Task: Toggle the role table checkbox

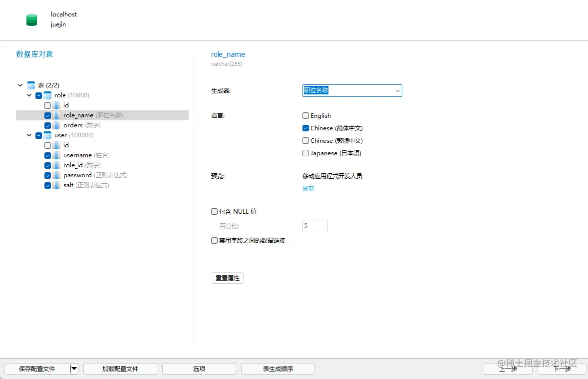Action: (x=38, y=95)
